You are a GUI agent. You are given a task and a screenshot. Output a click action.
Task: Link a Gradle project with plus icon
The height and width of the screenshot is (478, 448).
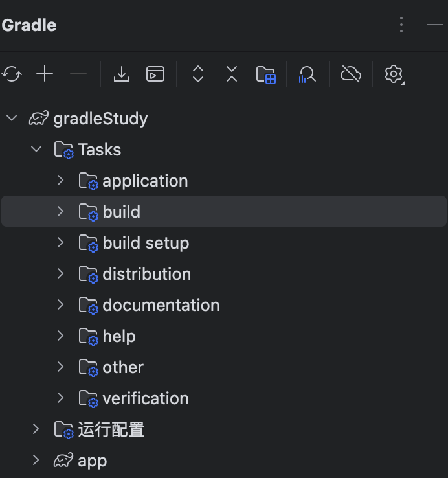pos(45,73)
